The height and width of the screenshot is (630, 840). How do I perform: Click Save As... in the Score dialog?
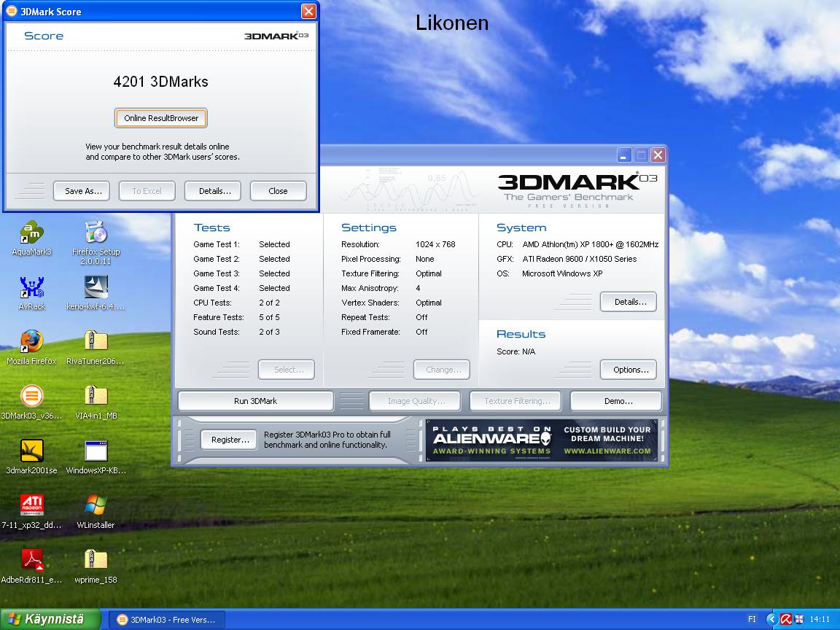click(82, 191)
